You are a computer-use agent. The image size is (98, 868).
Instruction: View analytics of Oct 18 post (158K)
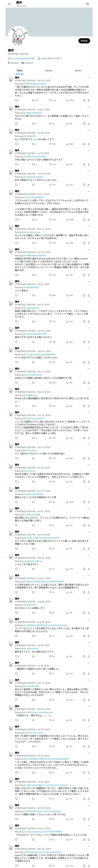click(x=70, y=144)
